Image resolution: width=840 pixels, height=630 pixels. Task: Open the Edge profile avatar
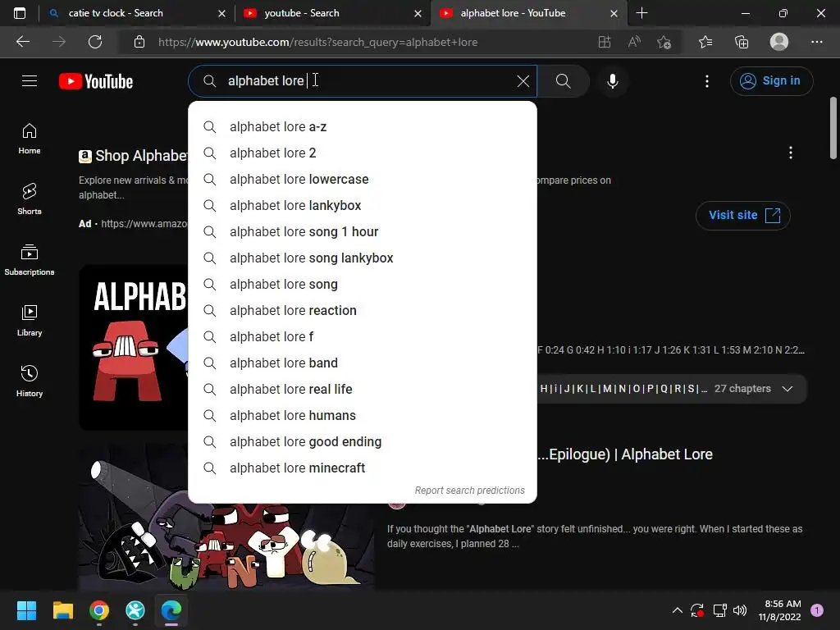click(x=779, y=42)
